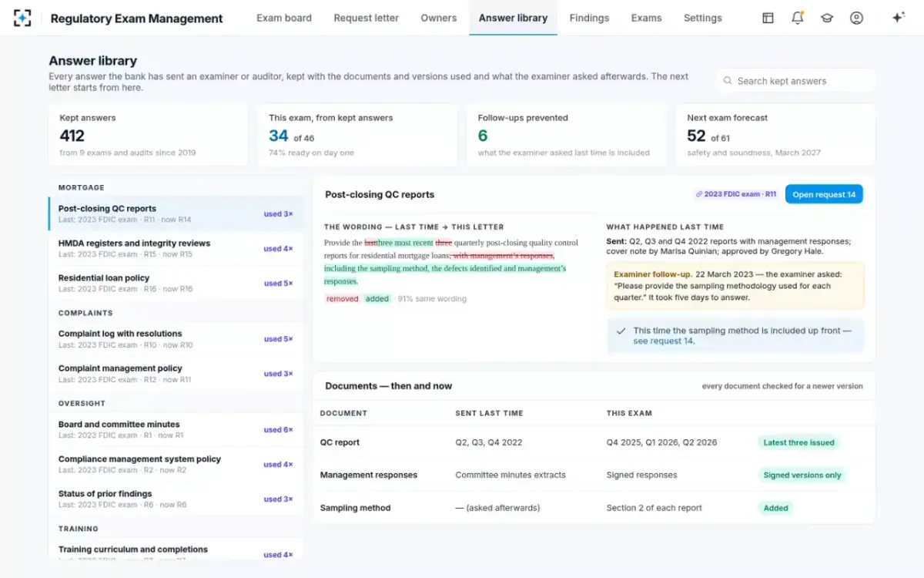This screenshot has height=578, width=924.
Task: Select Status of prior findings
Action: (176, 499)
